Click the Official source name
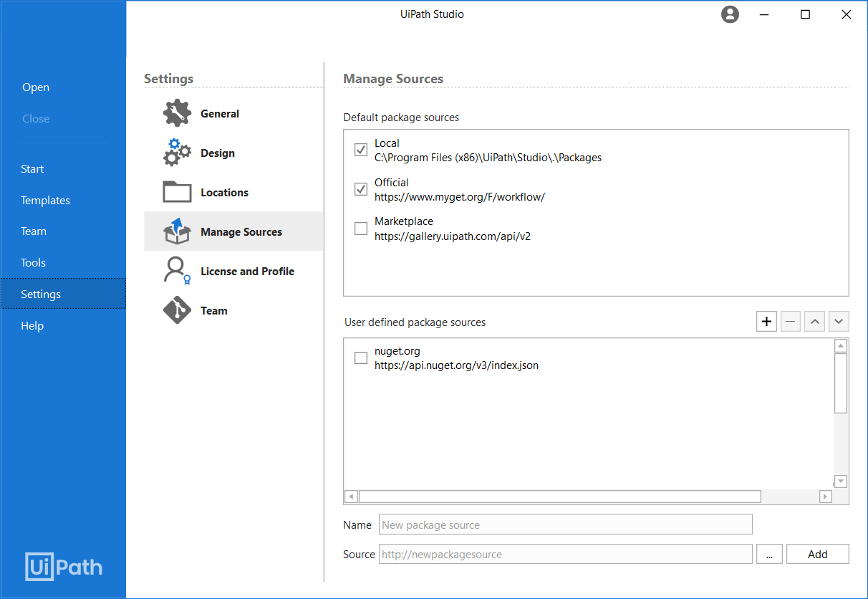 pyautogui.click(x=392, y=183)
